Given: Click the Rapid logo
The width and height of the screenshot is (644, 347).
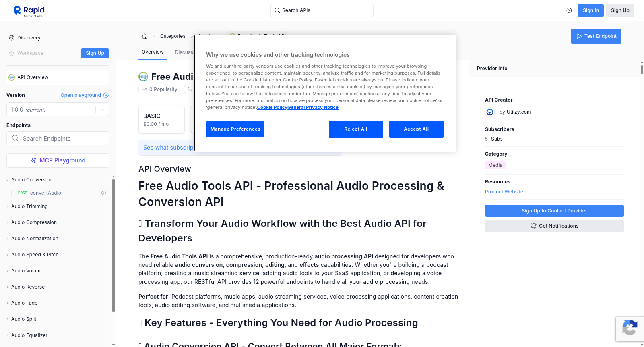Looking at the screenshot, I should [29, 11].
